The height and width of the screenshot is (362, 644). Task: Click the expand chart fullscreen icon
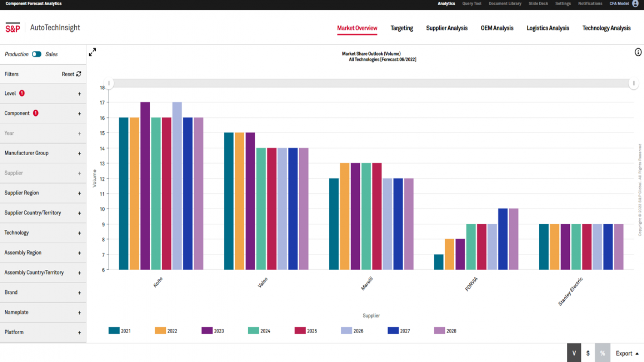point(92,52)
